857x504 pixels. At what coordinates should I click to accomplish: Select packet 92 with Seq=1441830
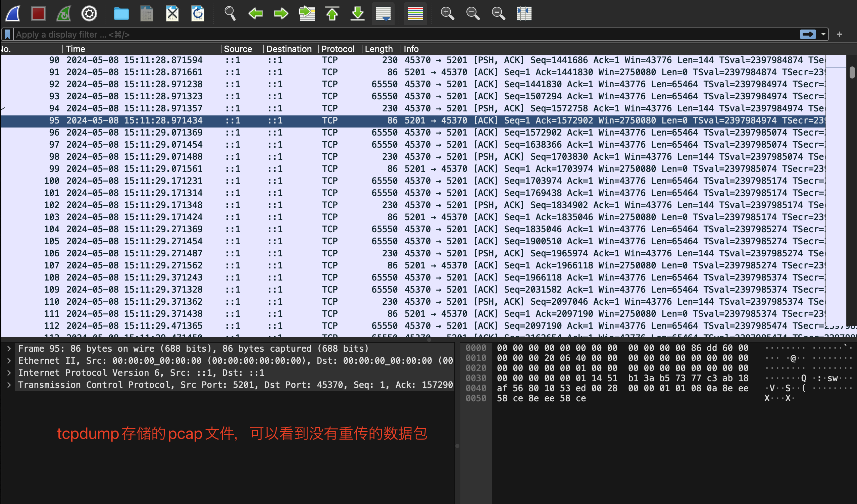413,84
